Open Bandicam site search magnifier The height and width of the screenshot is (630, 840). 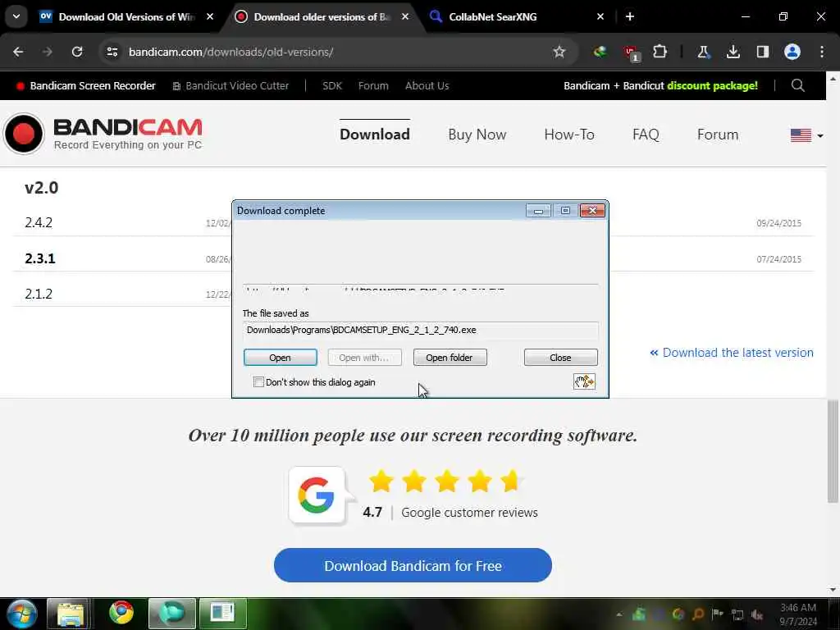797,85
